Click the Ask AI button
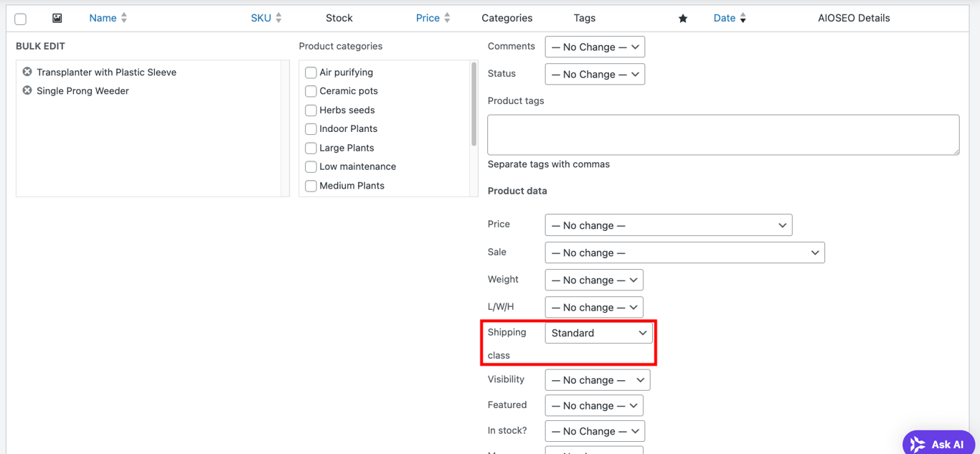The image size is (980, 454). pos(938,443)
